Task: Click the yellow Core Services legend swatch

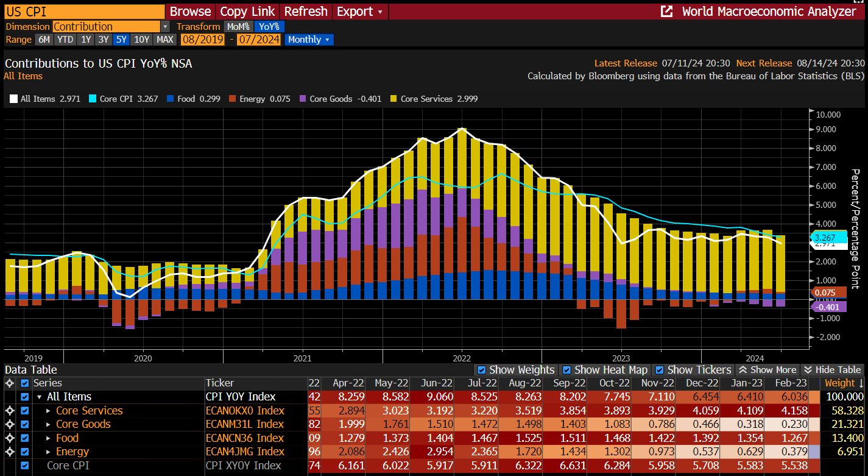Action: pyautogui.click(x=393, y=99)
